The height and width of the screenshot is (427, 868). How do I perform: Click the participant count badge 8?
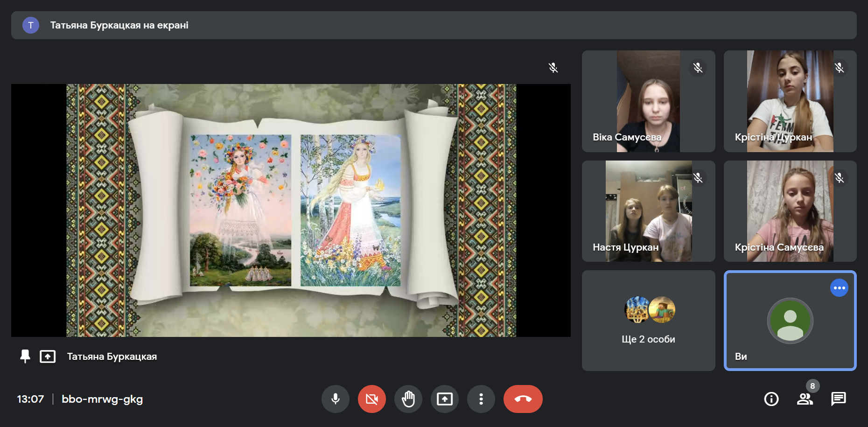click(x=812, y=386)
